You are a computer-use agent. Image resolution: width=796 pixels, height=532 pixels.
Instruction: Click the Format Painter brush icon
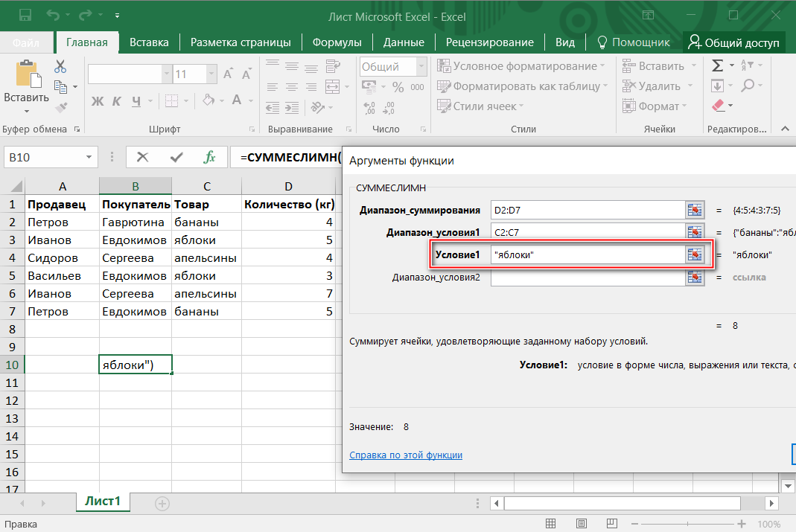pyautogui.click(x=61, y=107)
